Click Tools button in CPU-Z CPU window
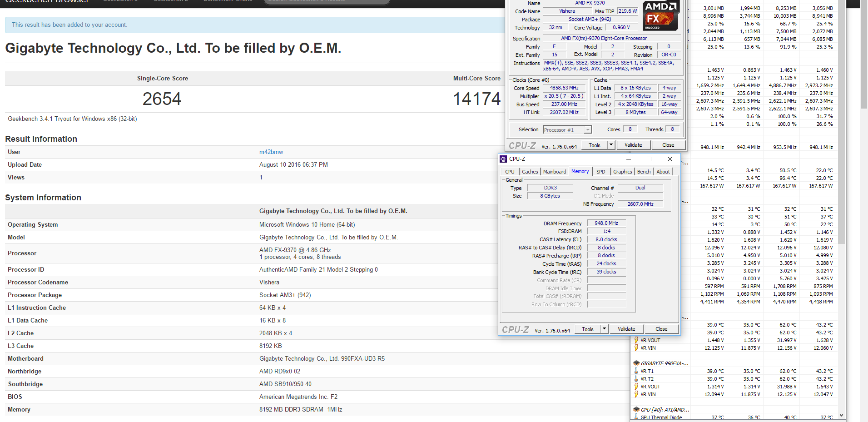This screenshot has height=422, width=868. coord(595,145)
